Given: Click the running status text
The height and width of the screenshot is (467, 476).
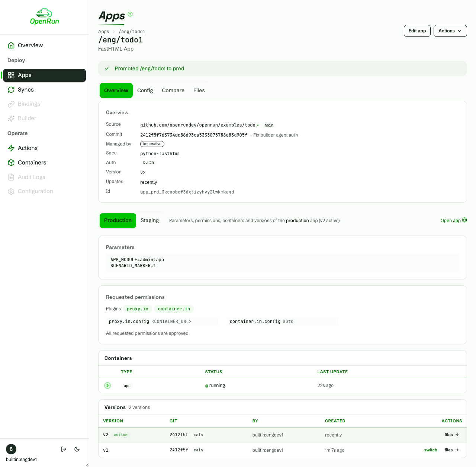Looking at the screenshot, I should (217, 386).
